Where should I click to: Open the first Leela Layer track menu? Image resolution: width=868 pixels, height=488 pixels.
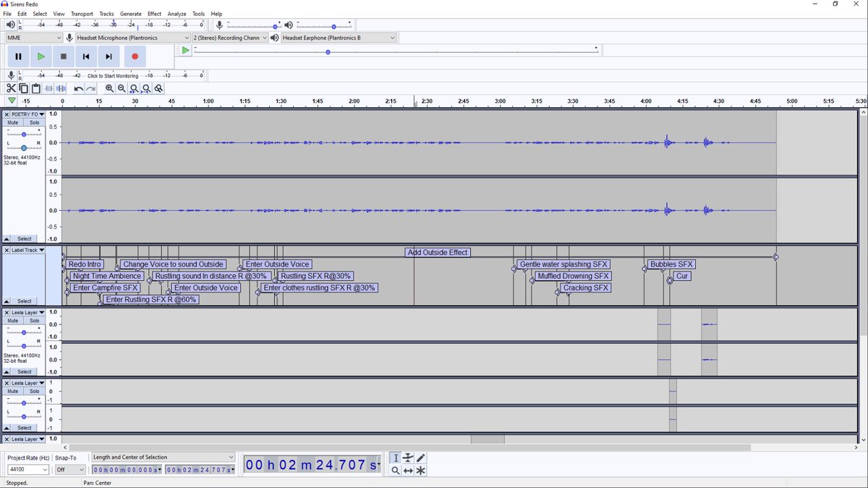[28, 313]
